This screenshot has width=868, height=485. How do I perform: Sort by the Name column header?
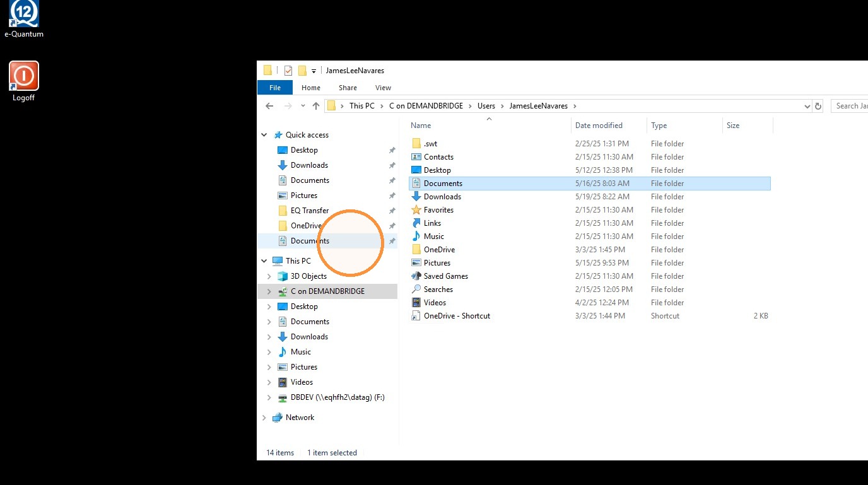(489, 126)
